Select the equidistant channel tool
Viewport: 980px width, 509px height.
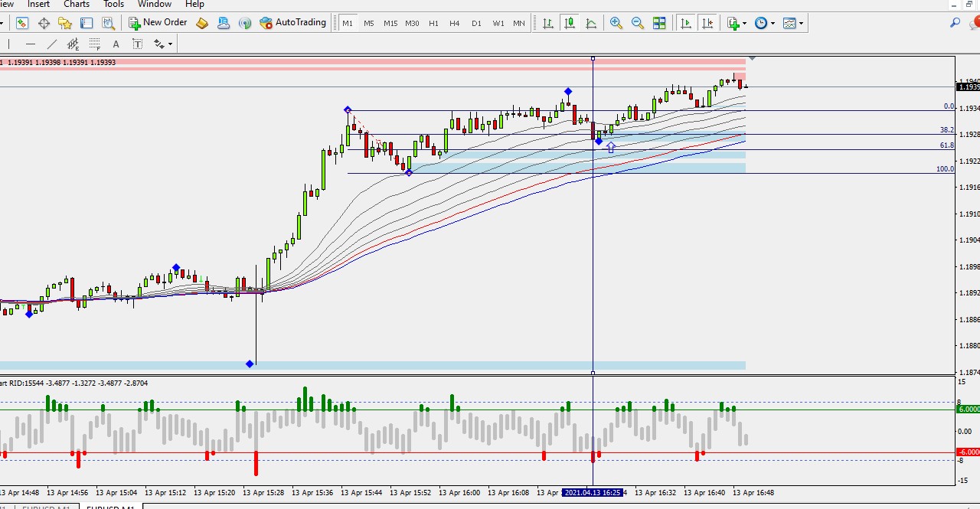click(x=73, y=44)
